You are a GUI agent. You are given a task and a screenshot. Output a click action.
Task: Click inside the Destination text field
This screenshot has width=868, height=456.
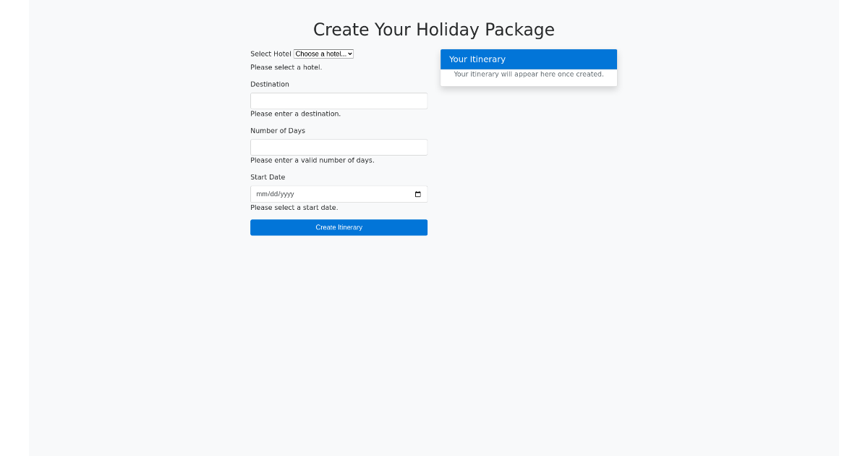(339, 101)
